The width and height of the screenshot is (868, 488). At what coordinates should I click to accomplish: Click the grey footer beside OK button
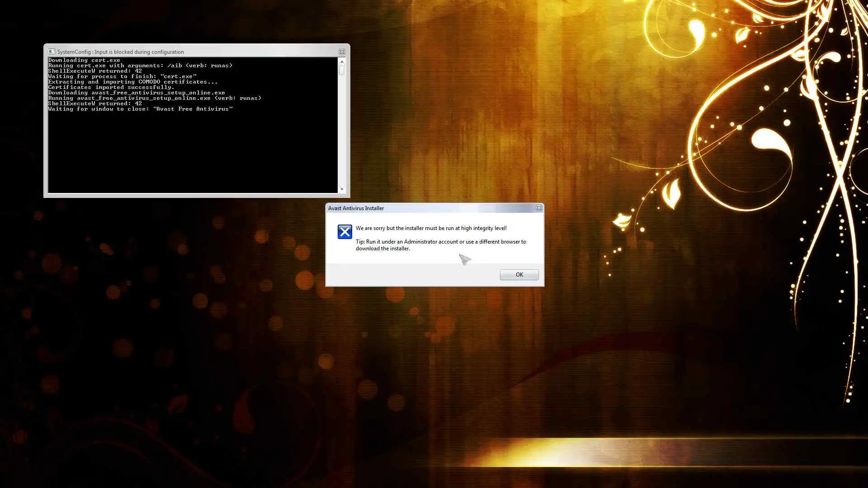407,275
